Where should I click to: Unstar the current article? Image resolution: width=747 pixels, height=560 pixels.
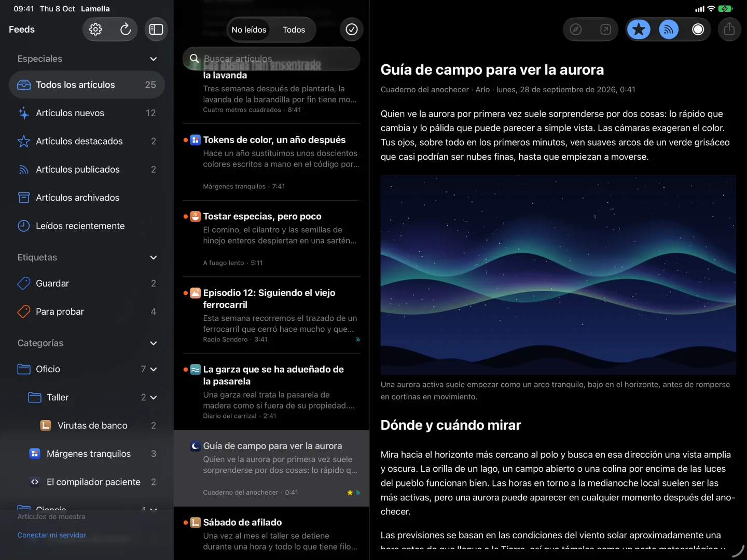pyautogui.click(x=639, y=30)
